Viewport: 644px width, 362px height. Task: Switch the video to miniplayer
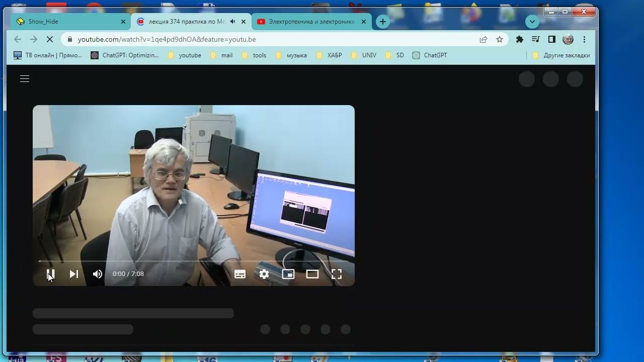[288, 274]
